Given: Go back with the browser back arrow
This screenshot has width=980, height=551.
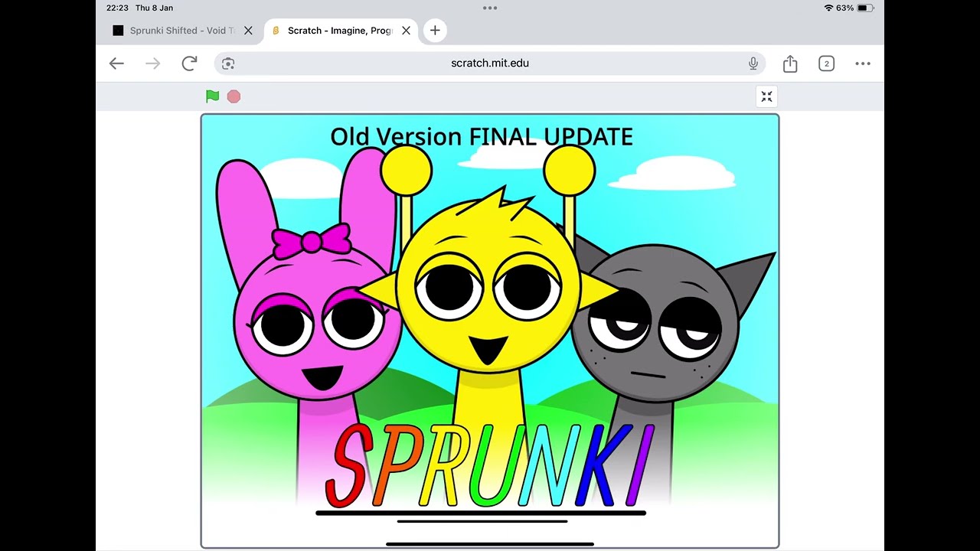Looking at the screenshot, I should 116,64.
